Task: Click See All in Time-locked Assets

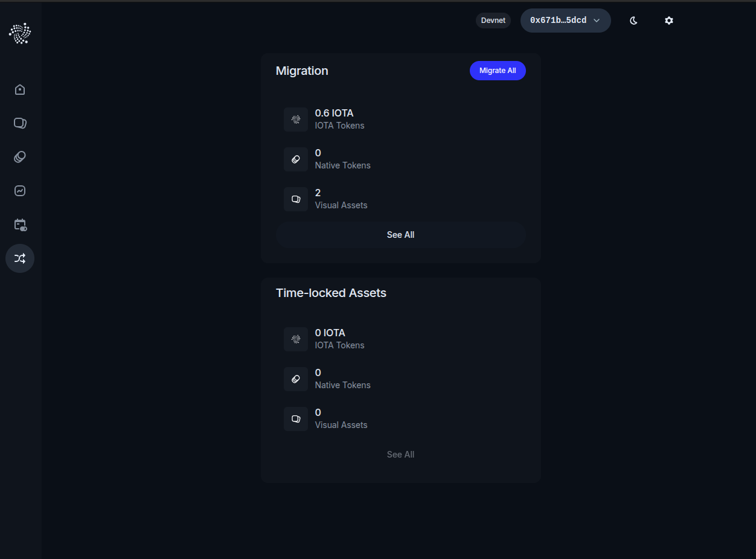Action: tap(400, 454)
